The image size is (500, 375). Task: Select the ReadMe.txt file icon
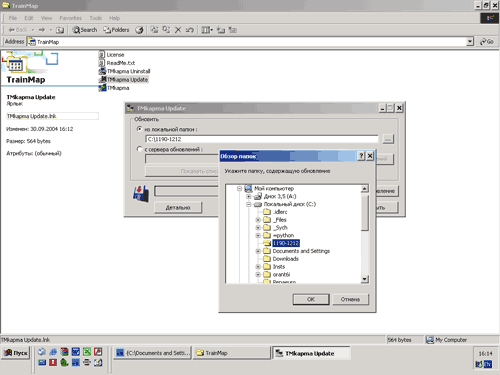[x=102, y=63]
